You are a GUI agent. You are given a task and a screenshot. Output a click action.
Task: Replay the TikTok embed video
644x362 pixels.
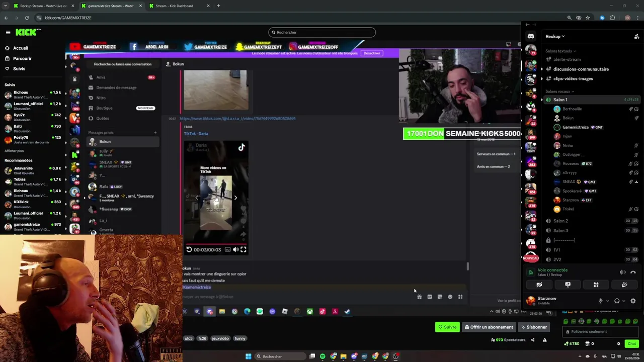[x=189, y=249]
